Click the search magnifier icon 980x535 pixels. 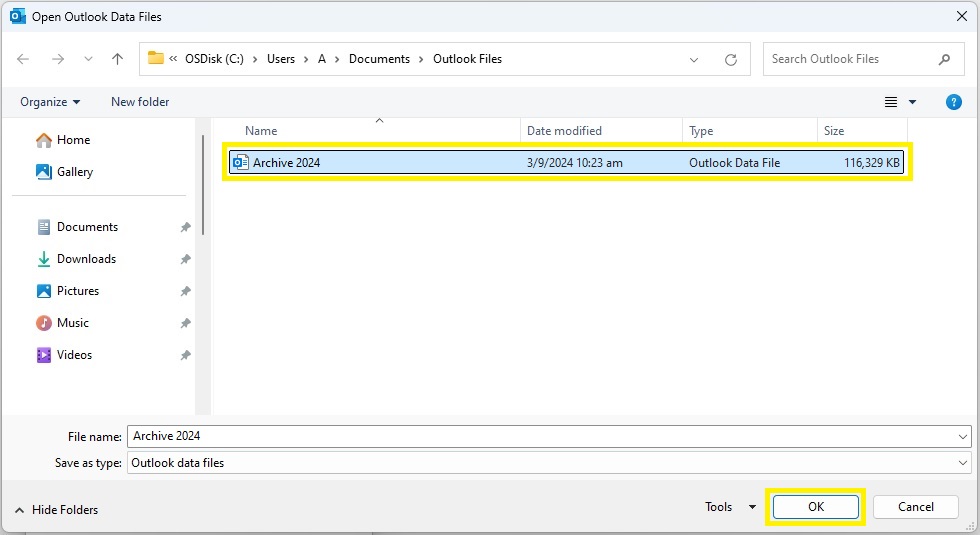tap(944, 59)
